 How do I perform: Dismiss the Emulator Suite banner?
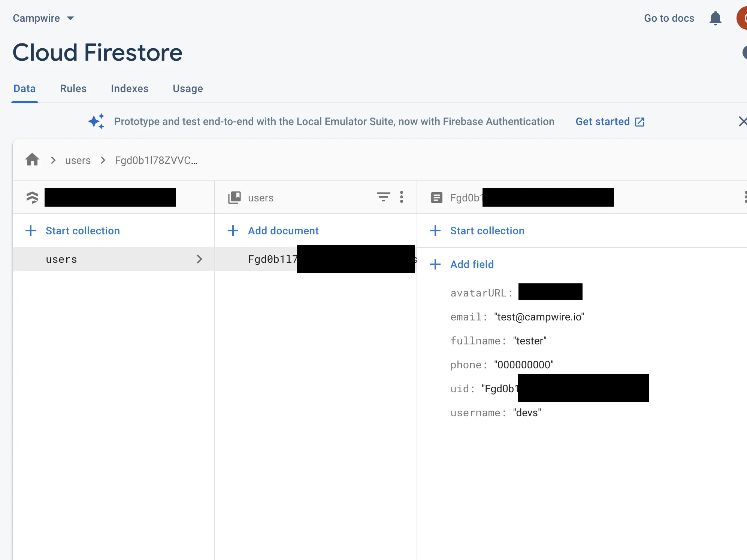(742, 121)
